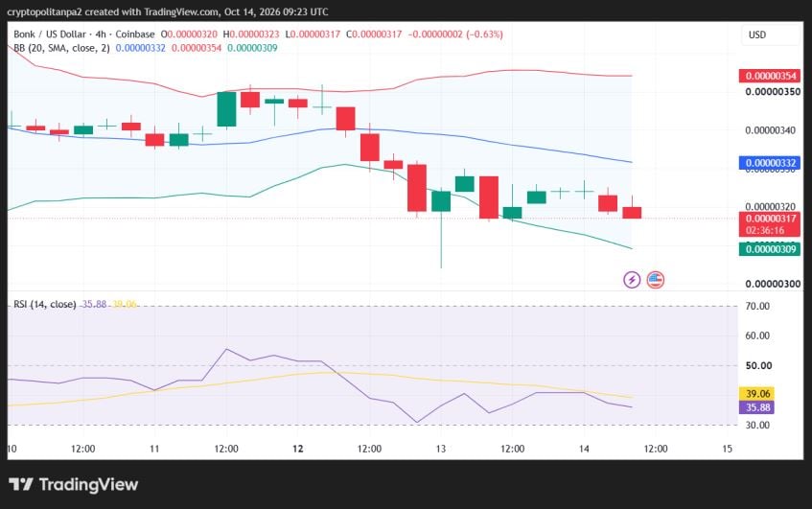Click the open value O0.00000320 in header
812x509 pixels.
[x=189, y=35]
